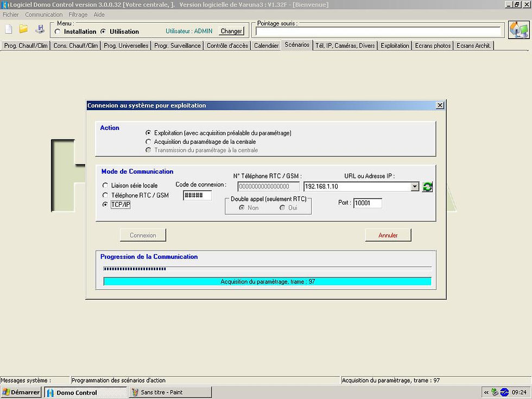Screen dimensions: 532x399
Task: Open the Fichier menu
Action: 11,15
